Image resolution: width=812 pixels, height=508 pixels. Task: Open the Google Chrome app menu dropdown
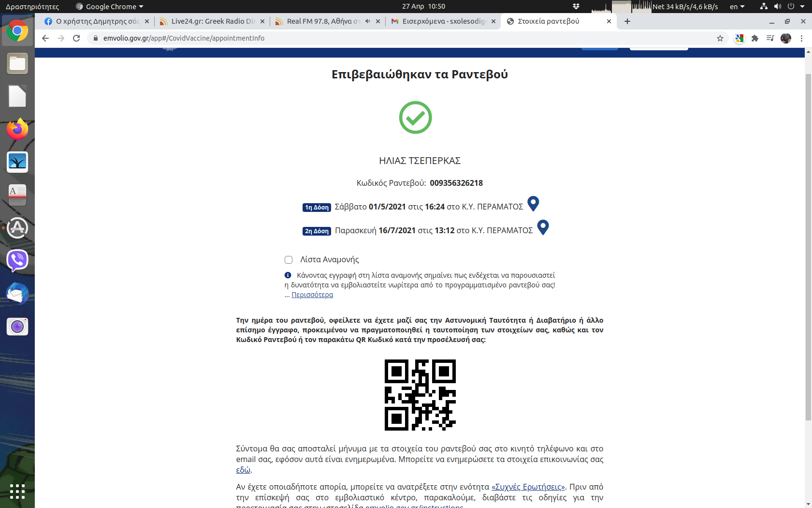(x=110, y=6)
